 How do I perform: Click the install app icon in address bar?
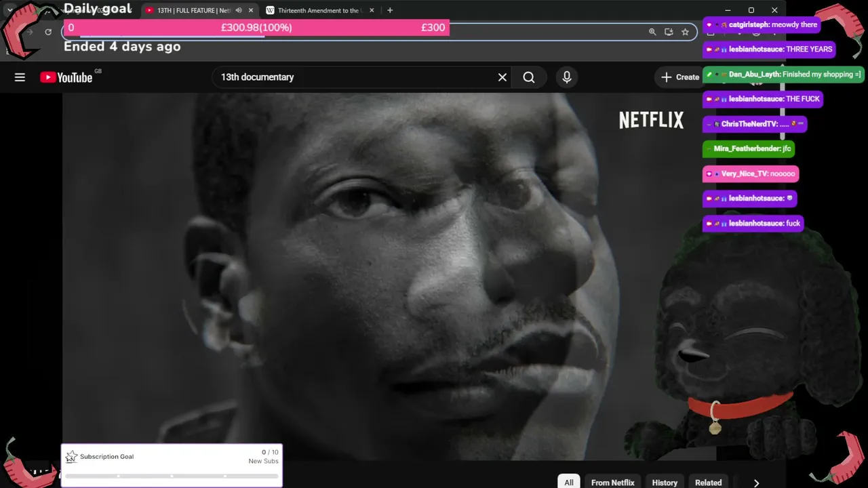(x=669, y=32)
